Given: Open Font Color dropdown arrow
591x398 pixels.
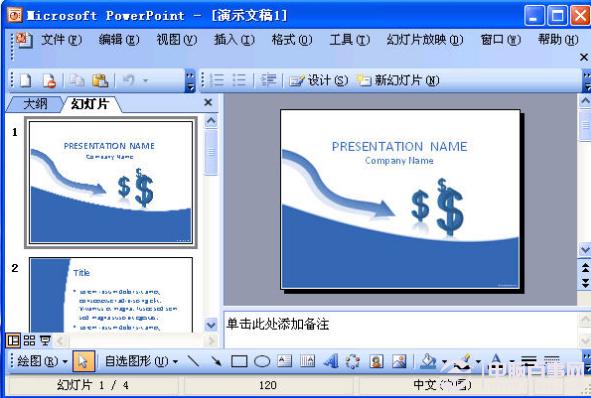Looking at the screenshot, I should (512, 362).
